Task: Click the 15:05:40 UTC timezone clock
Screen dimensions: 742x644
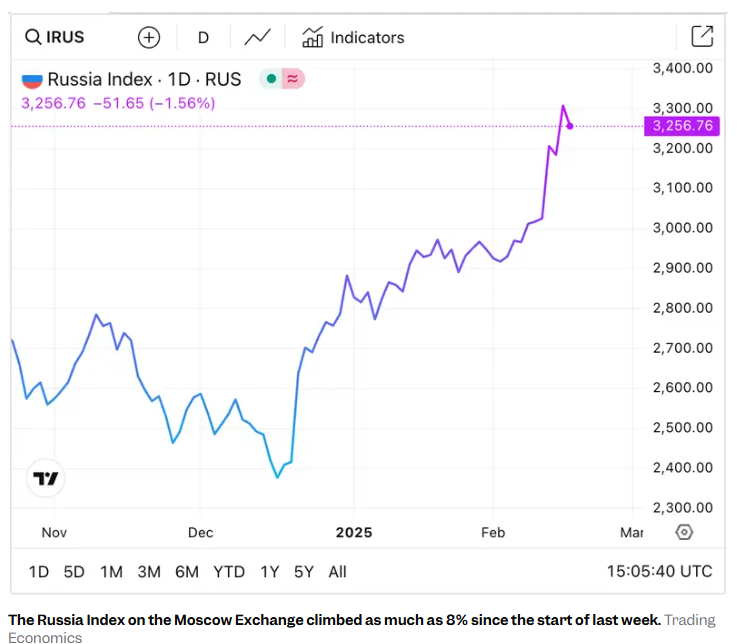Action: [x=659, y=572]
